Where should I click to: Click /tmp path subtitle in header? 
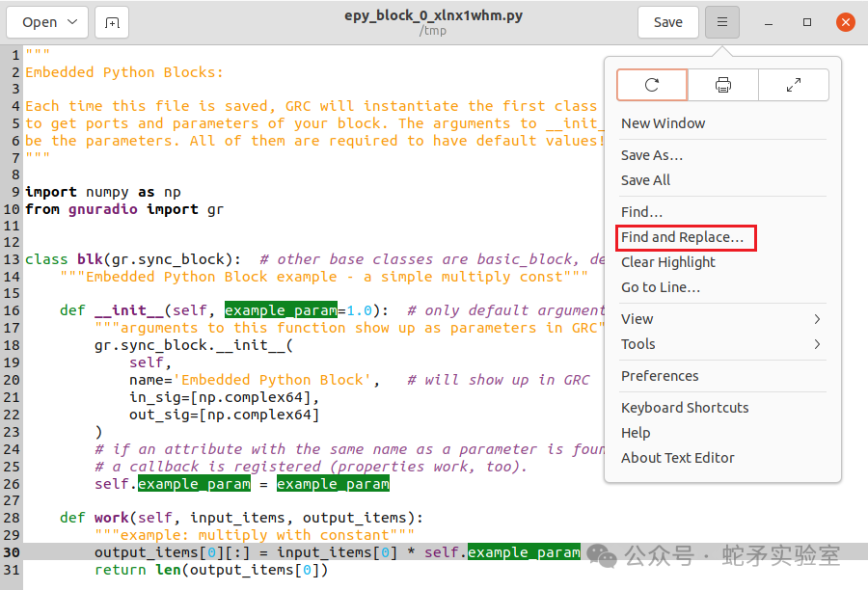tap(433, 31)
